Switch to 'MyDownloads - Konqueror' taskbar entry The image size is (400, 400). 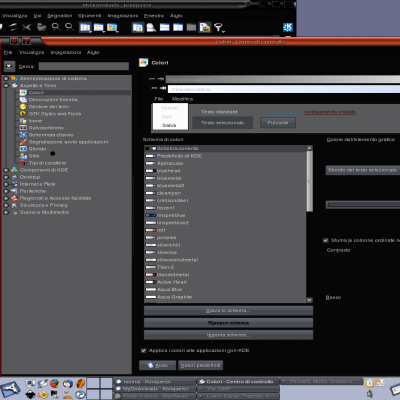tap(155, 389)
